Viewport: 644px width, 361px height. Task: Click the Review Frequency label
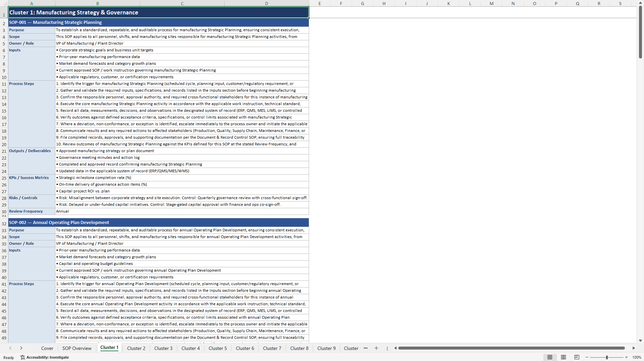[32, 212]
